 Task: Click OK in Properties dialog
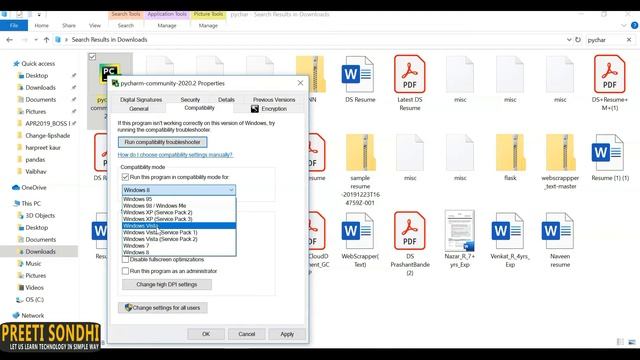pos(206,334)
